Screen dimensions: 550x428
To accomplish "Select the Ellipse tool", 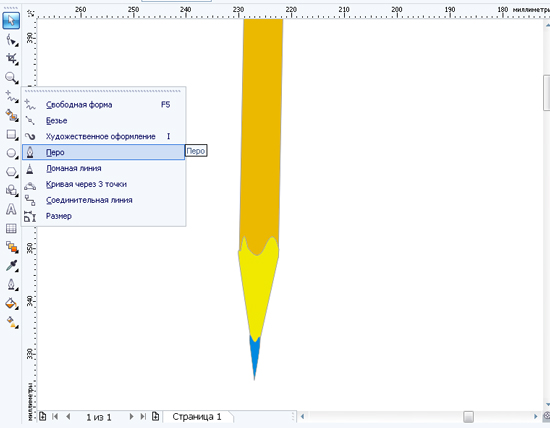I will coord(11,153).
